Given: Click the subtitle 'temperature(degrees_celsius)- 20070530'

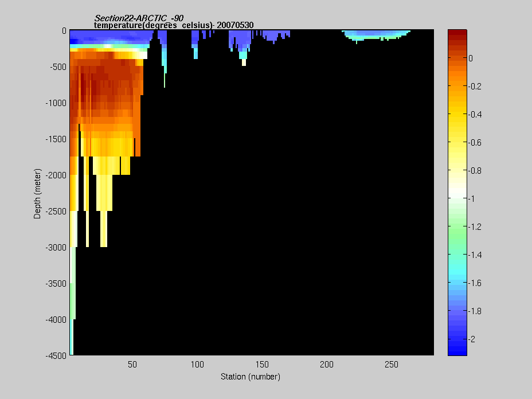Looking at the screenshot, I should (174, 25).
